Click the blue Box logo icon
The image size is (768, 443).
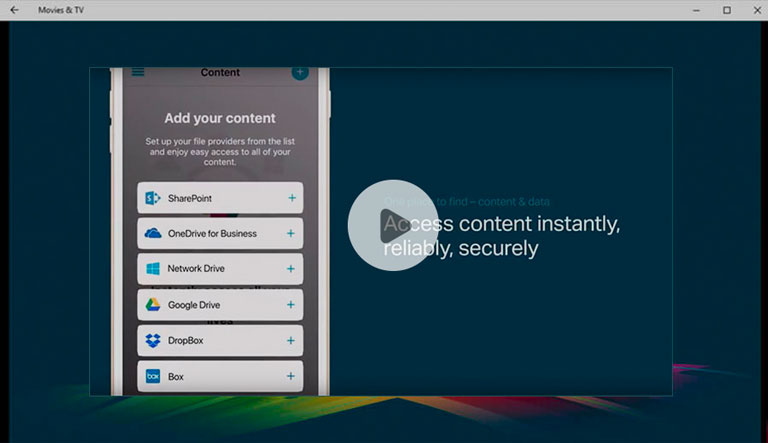click(x=153, y=376)
